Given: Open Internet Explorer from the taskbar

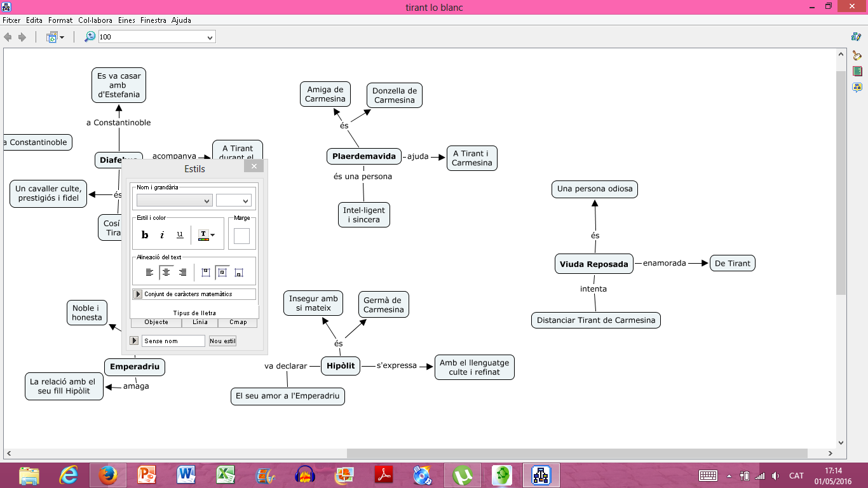Looking at the screenshot, I should (69, 475).
